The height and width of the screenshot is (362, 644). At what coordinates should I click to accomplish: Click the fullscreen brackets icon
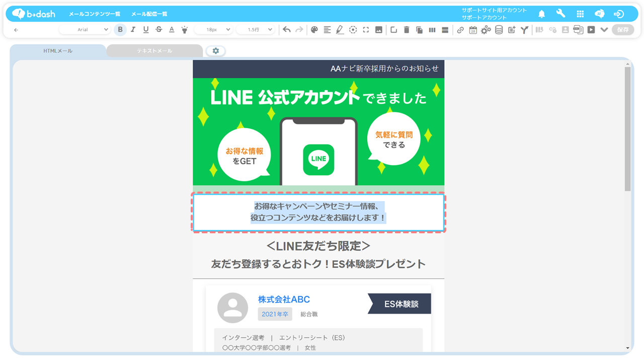click(x=366, y=30)
